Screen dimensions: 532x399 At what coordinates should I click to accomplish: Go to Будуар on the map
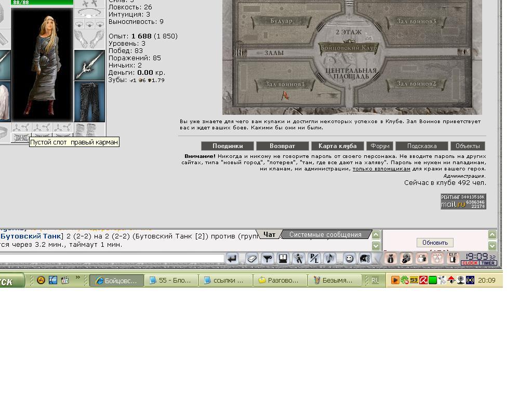coord(281,21)
